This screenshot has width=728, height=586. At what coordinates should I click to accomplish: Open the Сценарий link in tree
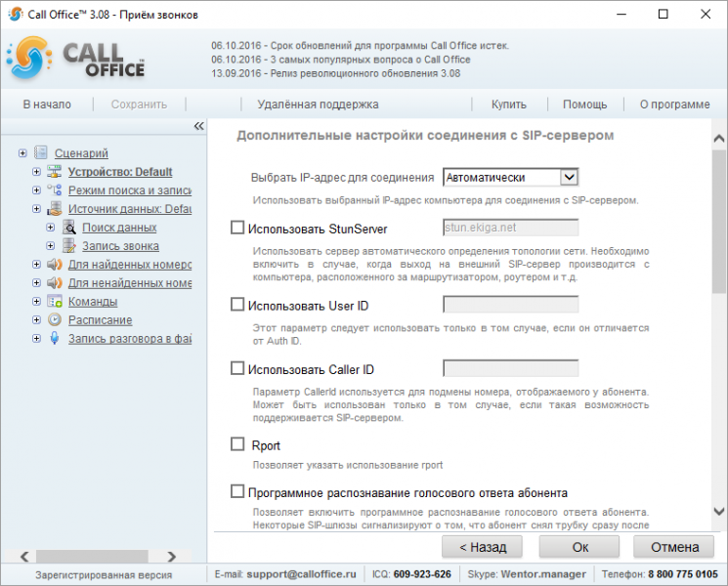pyautogui.click(x=81, y=153)
